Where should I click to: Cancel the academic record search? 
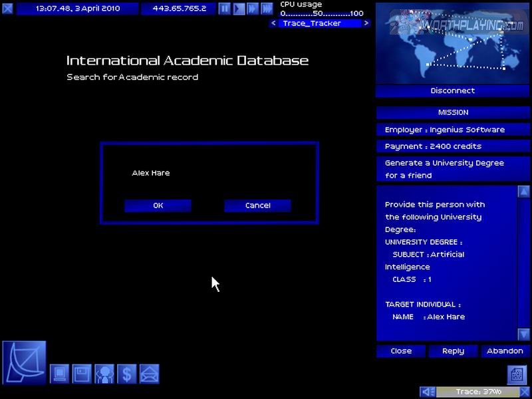[257, 205]
